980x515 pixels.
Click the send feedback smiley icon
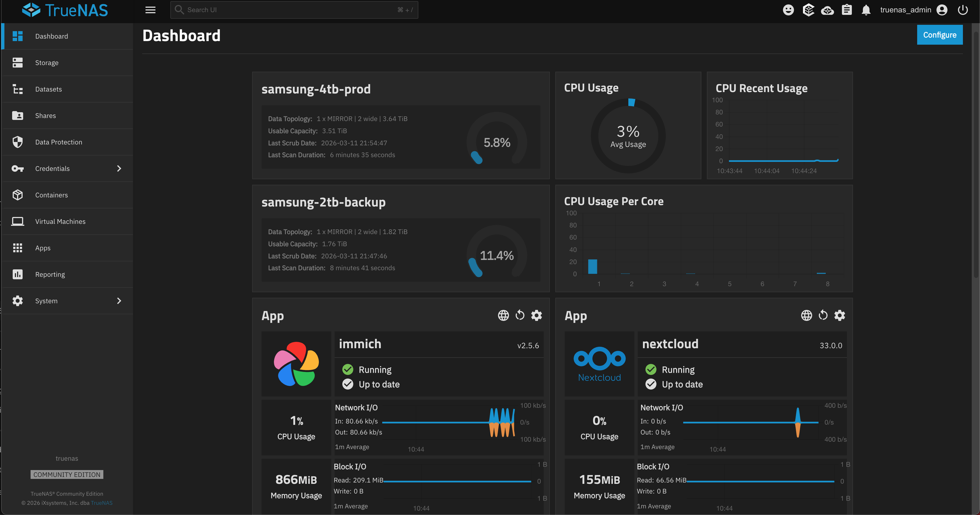click(788, 10)
